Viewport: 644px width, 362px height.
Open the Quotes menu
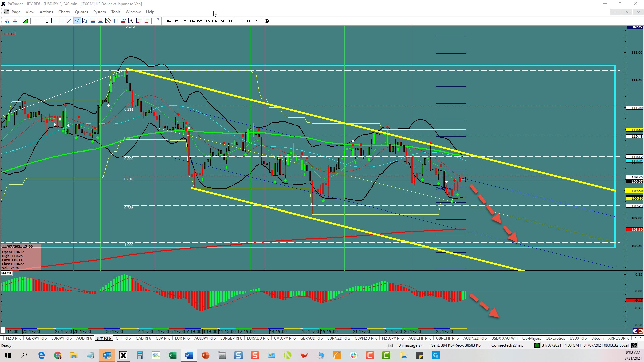tap(82, 12)
